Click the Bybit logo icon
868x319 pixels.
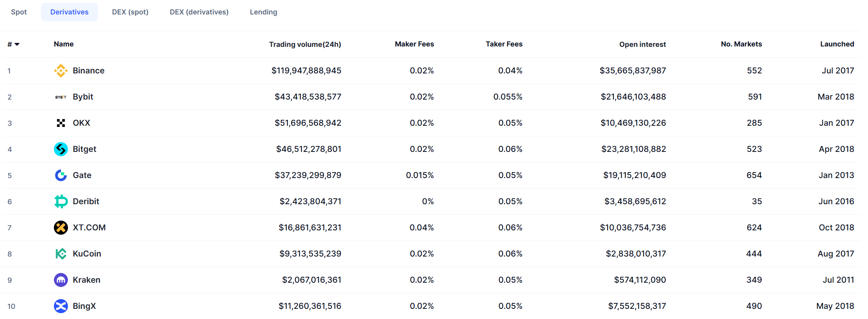click(61, 97)
